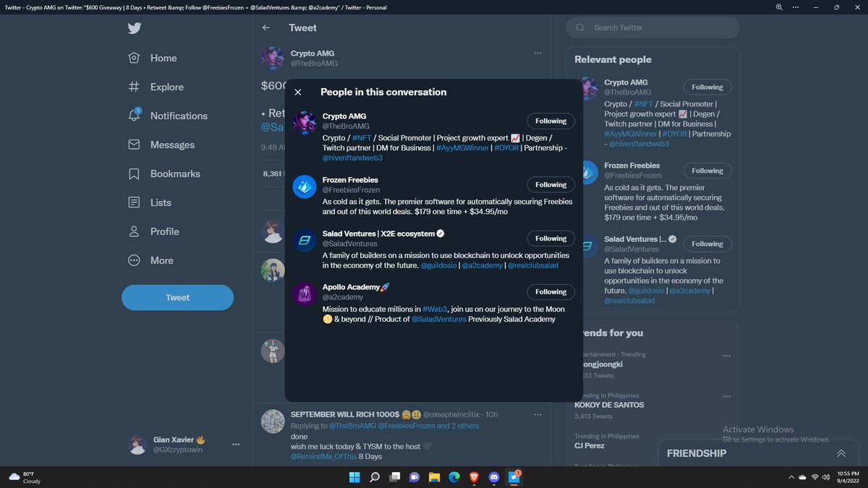Click the Messages envelope icon
This screenshot has width=868, height=488.
point(134,145)
